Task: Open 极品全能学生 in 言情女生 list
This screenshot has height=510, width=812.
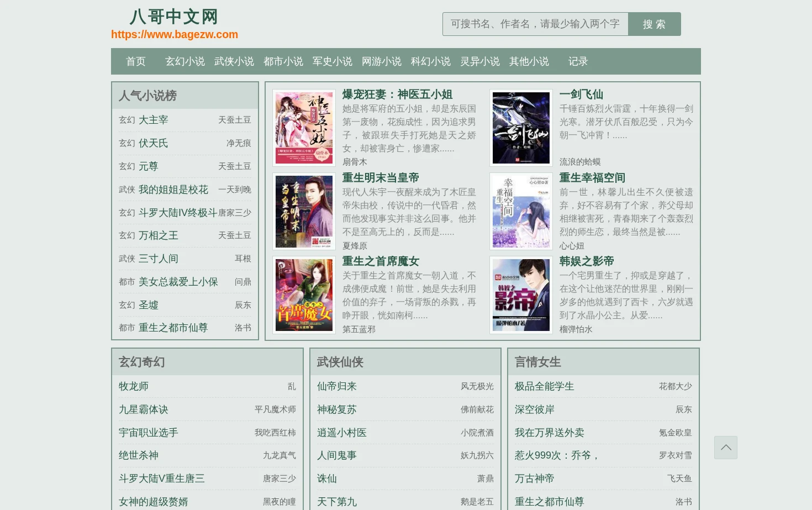Action: (545, 386)
